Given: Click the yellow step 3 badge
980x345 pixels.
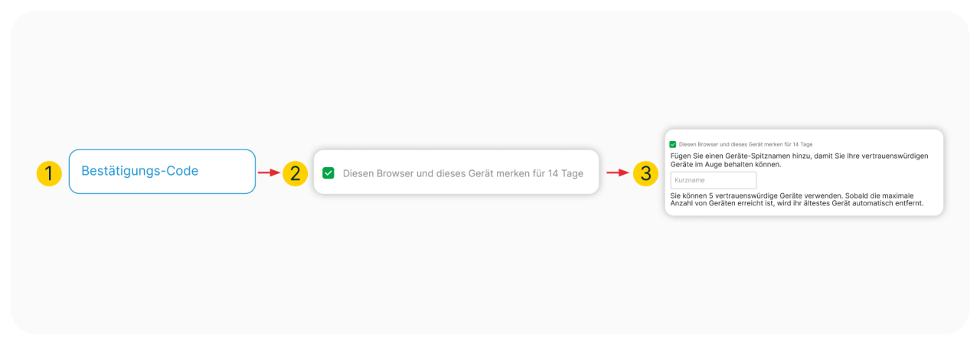Looking at the screenshot, I should click(645, 173).
